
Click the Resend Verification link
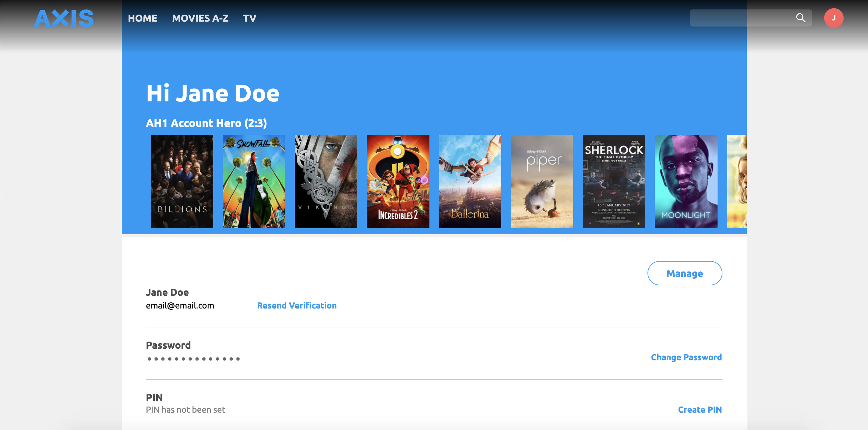(x=297, y=305)
